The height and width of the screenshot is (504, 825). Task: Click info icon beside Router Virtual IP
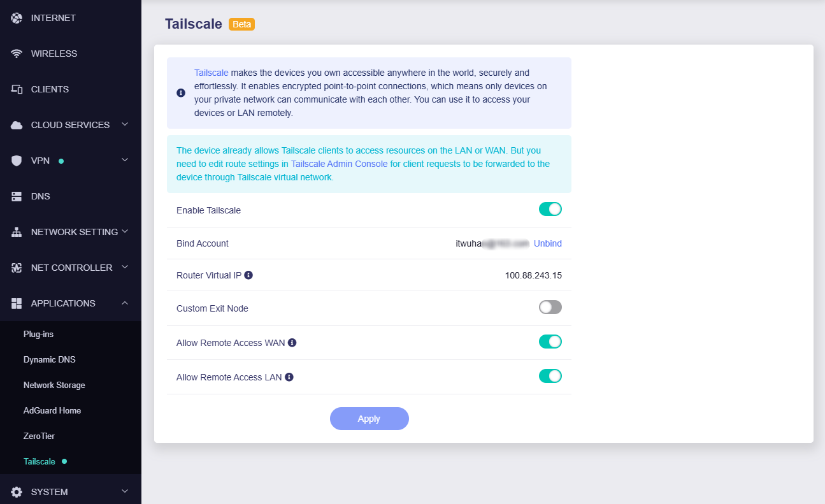point(248,275)
